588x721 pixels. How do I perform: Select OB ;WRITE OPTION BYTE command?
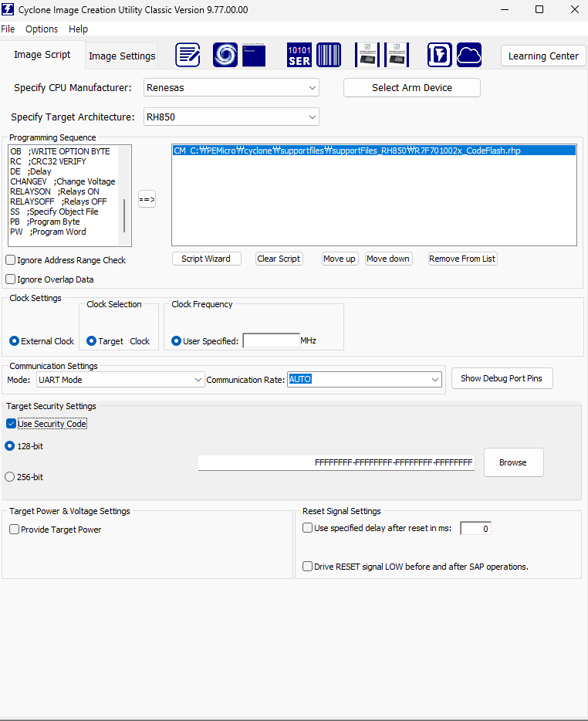coord(60,151)
